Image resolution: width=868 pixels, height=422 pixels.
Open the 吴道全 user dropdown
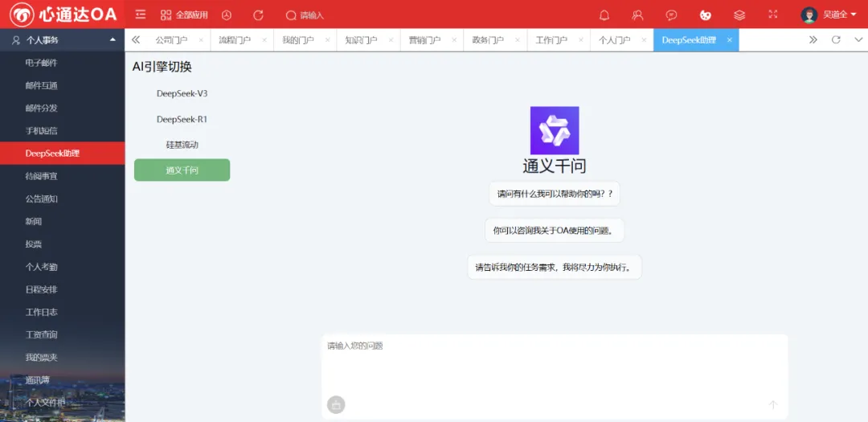pos(829,14)
